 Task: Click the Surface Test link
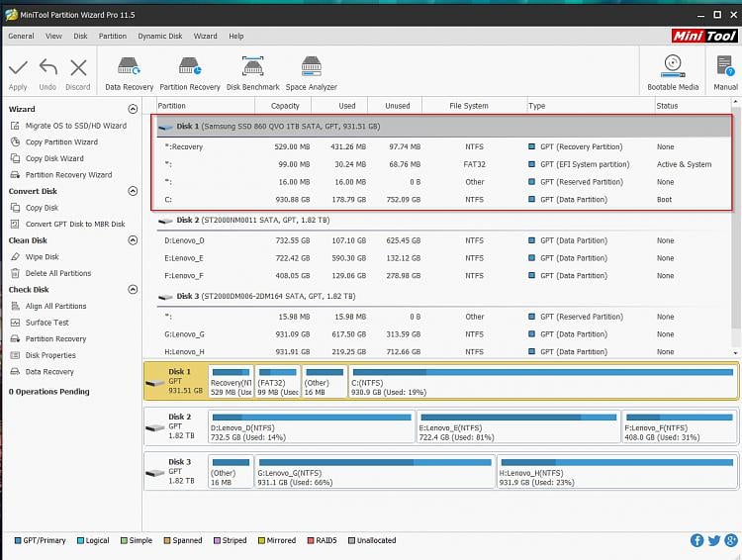(x=46, y=323)
